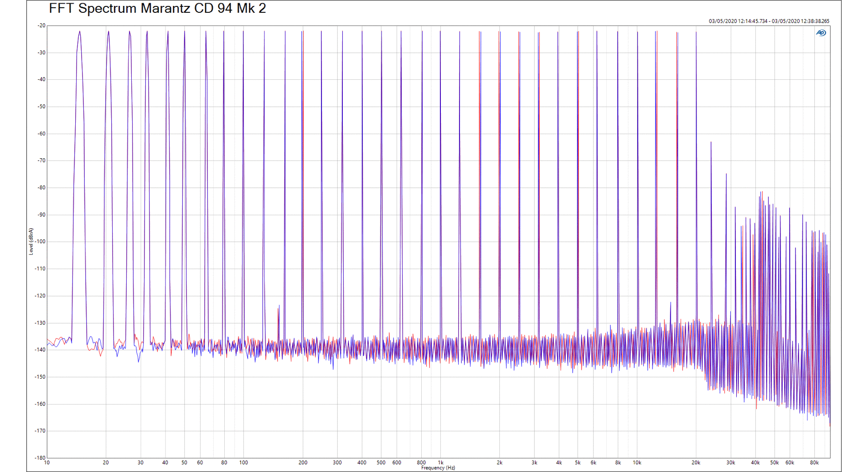Select the 1k frequency tick label

click(x=440, y=462)
